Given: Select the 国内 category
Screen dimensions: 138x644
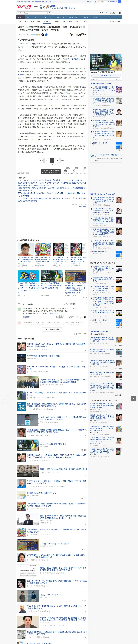Looking at the screenshot, I should coord(26,21).
